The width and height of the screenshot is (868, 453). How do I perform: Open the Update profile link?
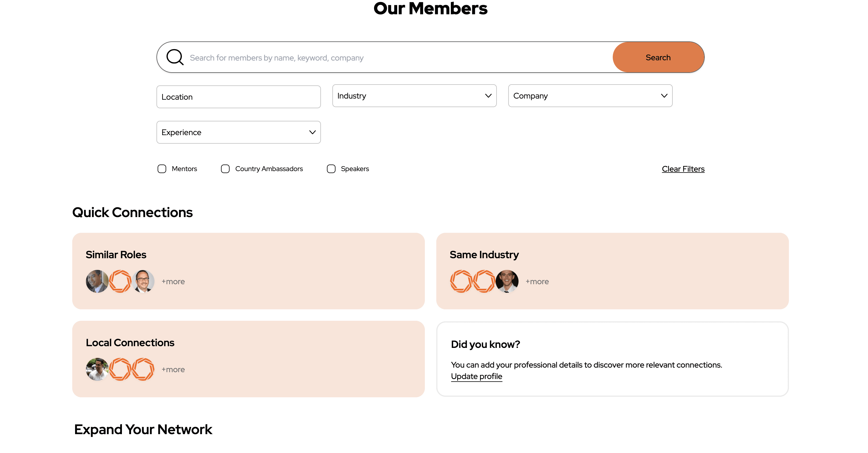(x=477, y=376)
